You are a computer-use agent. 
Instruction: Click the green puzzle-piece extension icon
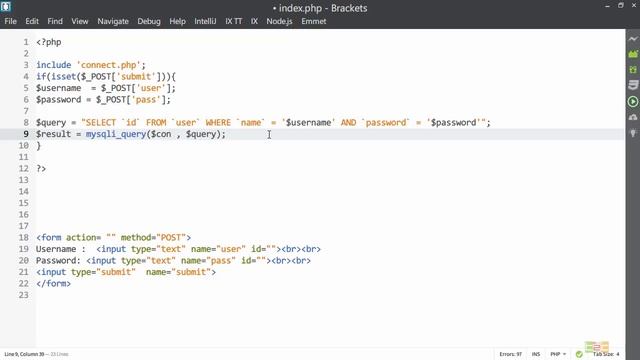(x=633, y=70)
